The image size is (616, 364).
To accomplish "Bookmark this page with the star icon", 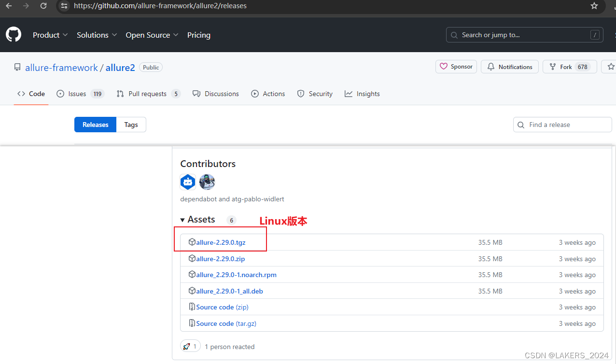I will point(594,6).
